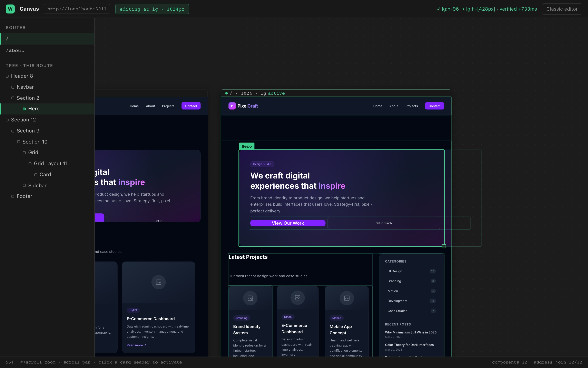
Task: Click About nav link in the left frame
Action: pyautogui.click(x=150, y=106)
